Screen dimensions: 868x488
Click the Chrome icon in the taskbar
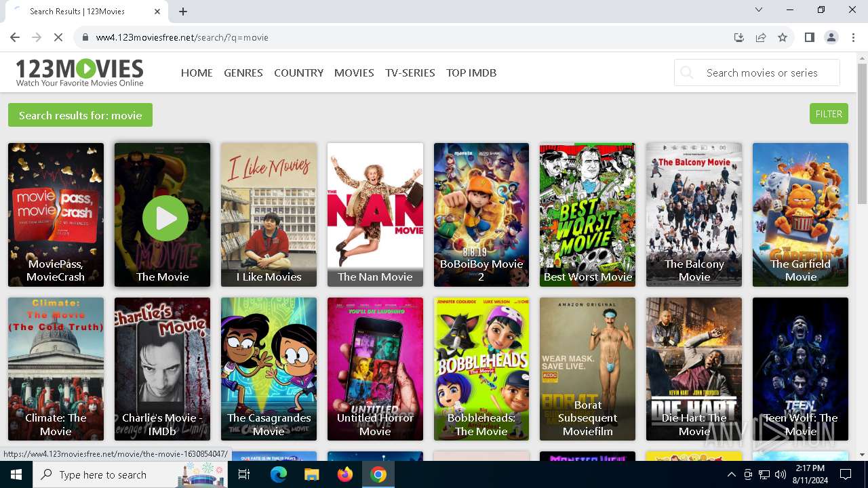pos(378,474)
